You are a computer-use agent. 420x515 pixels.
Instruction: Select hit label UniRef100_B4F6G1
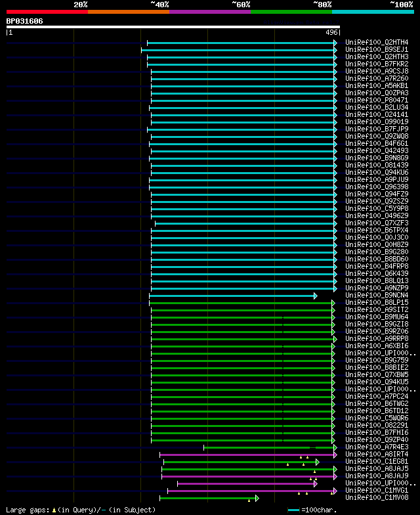[377, 143]
